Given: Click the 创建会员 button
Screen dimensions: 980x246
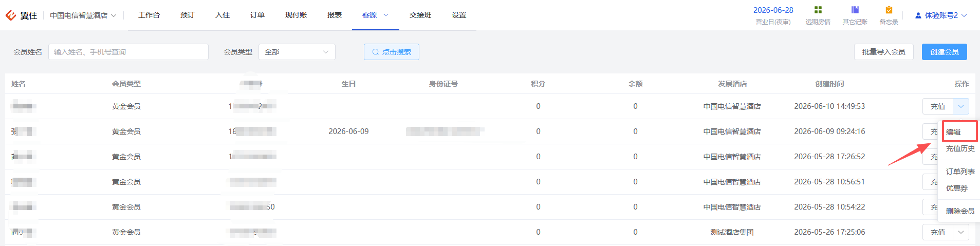Looking at the screenshot, I should click(x=945, y=52).
